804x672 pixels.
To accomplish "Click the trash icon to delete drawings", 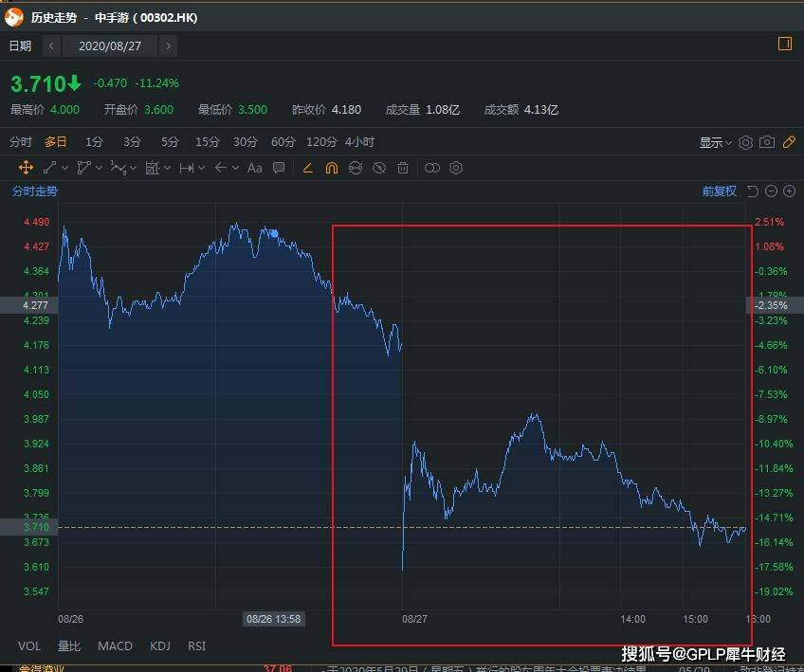I will 403,168.
